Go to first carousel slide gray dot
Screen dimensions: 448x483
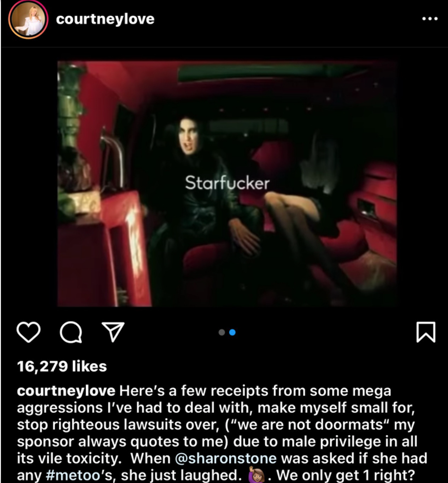tap(221, 332)
